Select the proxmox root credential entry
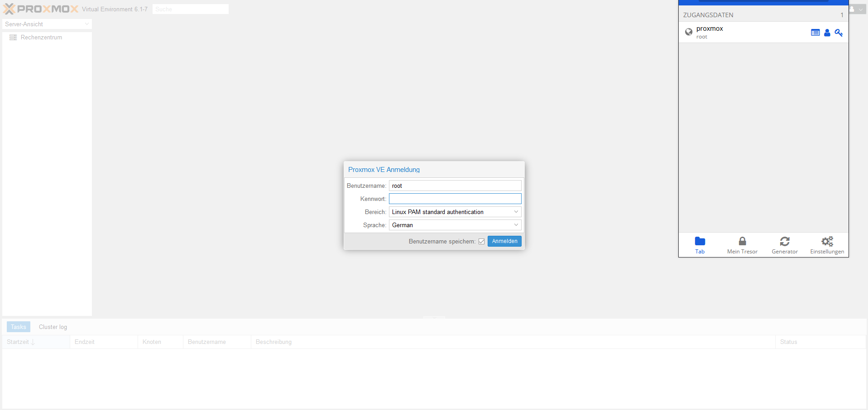This screenshot has width=868, height=410. [763, 32]
